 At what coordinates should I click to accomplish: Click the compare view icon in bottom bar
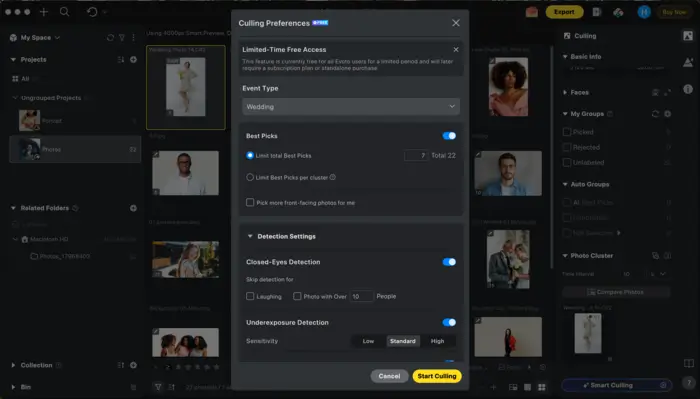pyautogui.click(x=513, y=387)
